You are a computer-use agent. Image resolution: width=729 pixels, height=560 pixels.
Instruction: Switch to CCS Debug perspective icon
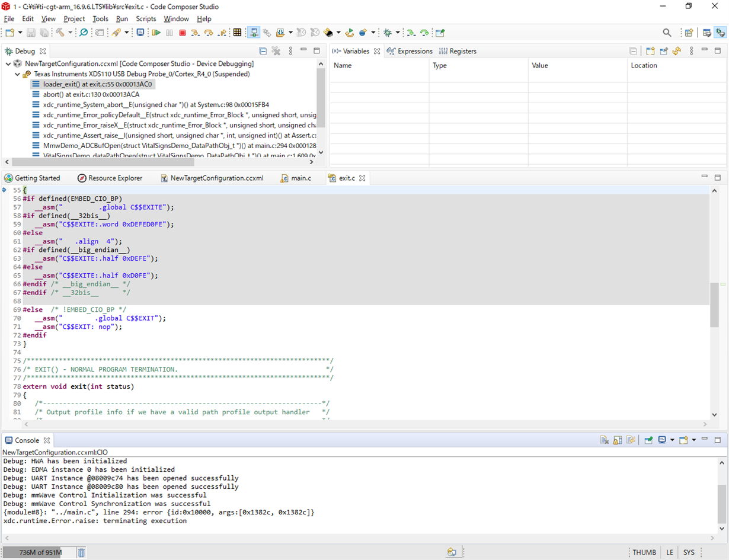720,33
